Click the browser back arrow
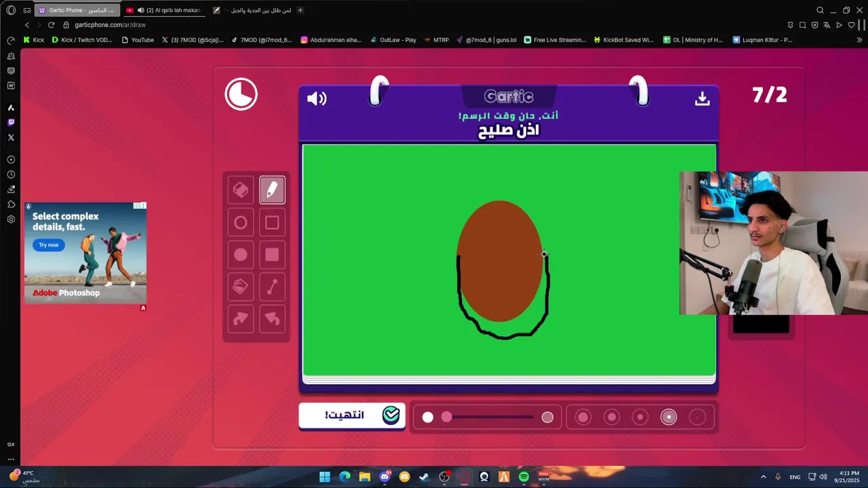 click(27, 25)
